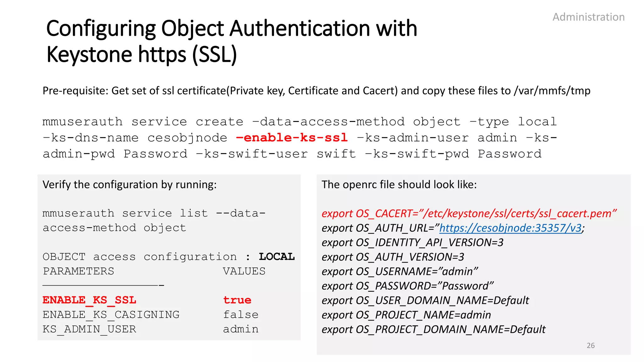644x362 pixels.
Task: Select 'mmuserauth service list --data-' line
Action: (154, 213)
